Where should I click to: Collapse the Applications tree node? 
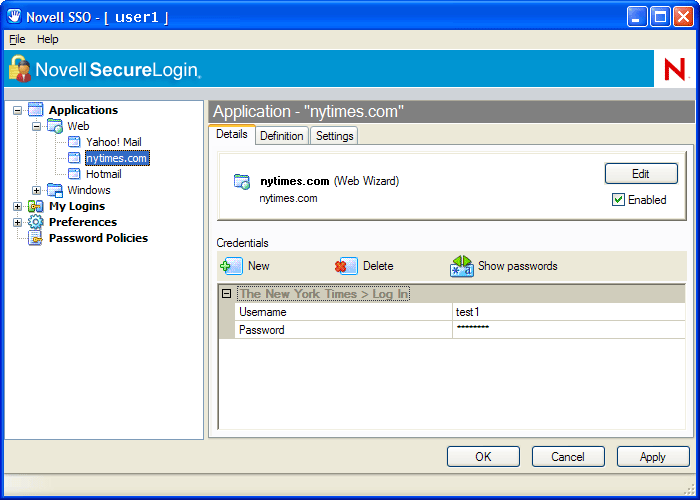17,110
